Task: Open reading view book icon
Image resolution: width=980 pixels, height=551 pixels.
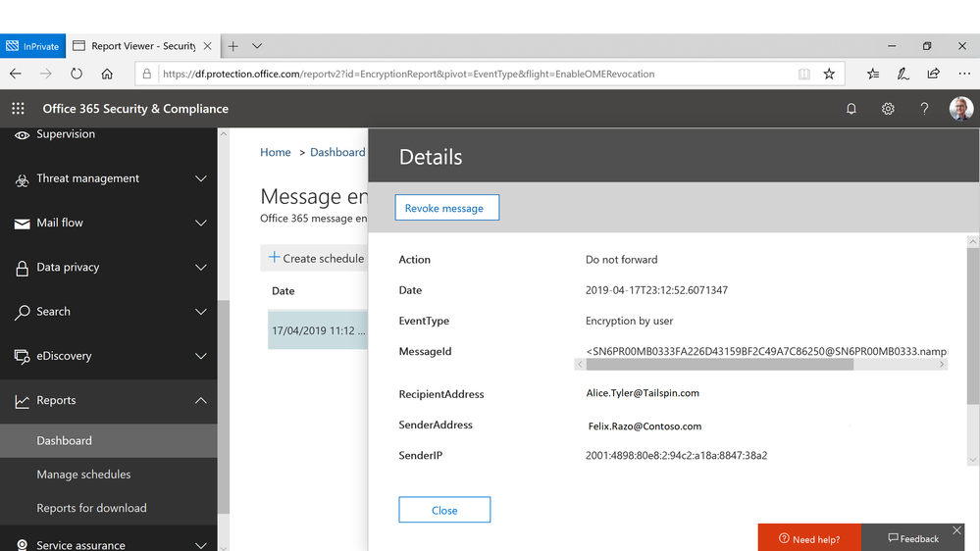Action: click(x=804, y=74)
